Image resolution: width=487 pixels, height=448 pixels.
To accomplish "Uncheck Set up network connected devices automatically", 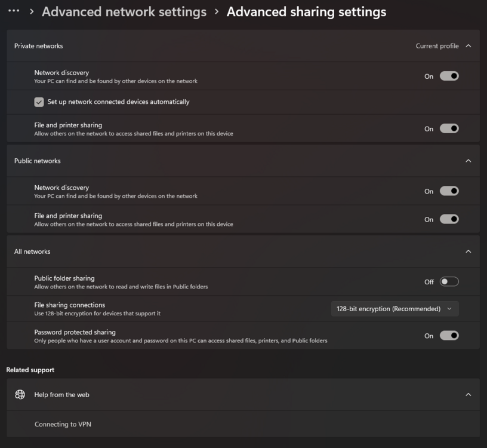I will click(x=39, y=102).
